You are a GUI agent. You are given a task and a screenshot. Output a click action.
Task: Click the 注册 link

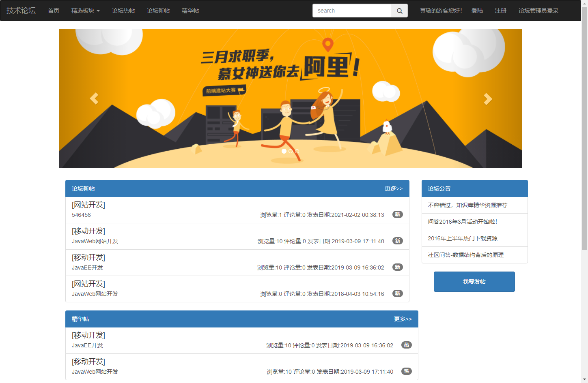500,11
